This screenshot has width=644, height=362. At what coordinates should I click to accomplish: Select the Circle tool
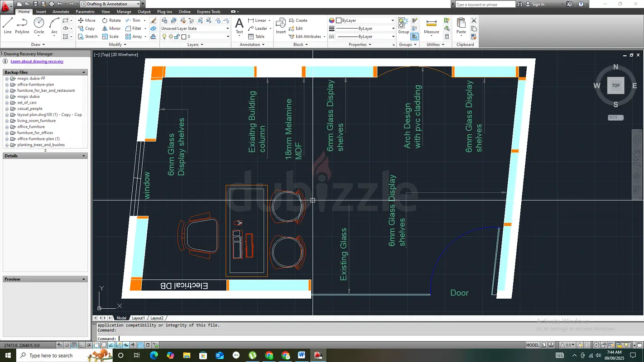tap(38, 24)
